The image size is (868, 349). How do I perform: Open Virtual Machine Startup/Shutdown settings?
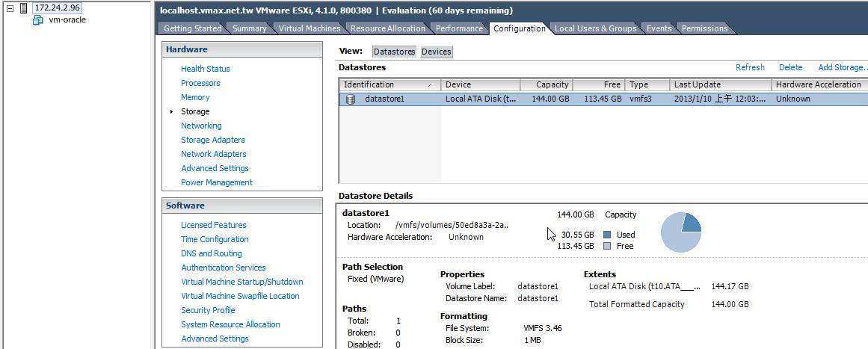tap(242, 282)
